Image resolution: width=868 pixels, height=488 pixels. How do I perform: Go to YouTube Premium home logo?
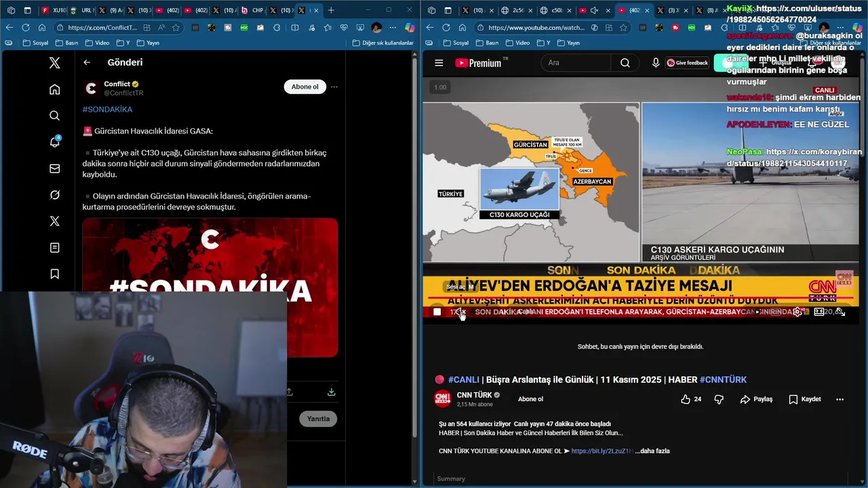point(479,63)
